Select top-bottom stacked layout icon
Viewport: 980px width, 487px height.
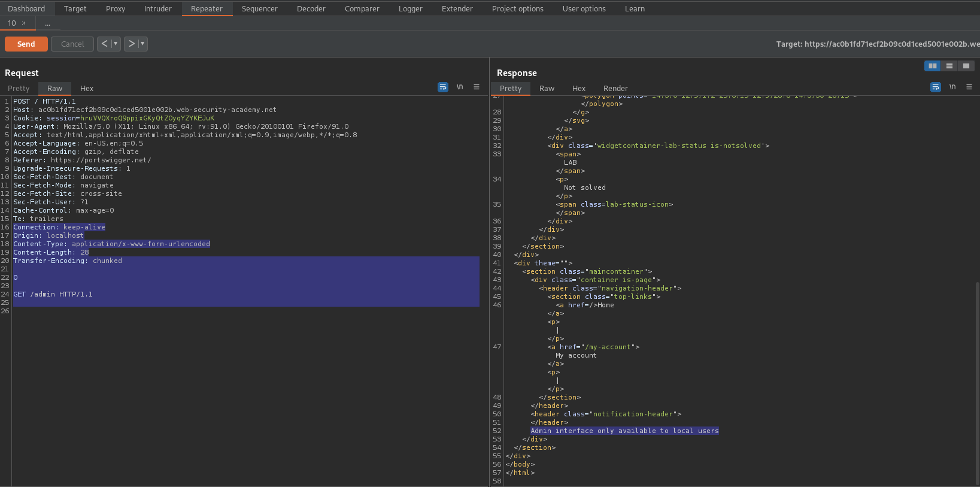coord(949,66)
